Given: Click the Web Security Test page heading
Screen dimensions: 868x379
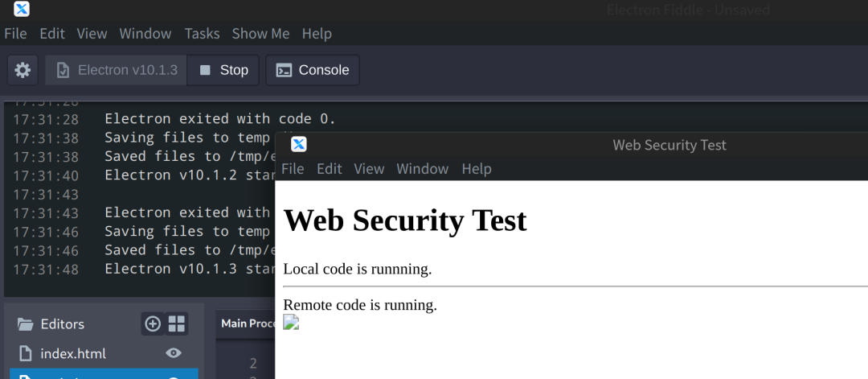Looking at the screenshot, I should [404, 220].
